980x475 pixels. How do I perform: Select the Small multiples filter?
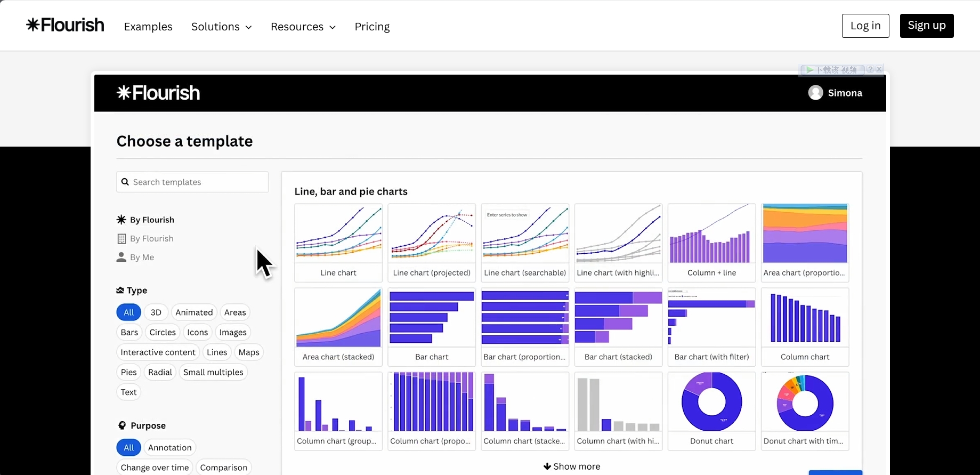(213, 372)
